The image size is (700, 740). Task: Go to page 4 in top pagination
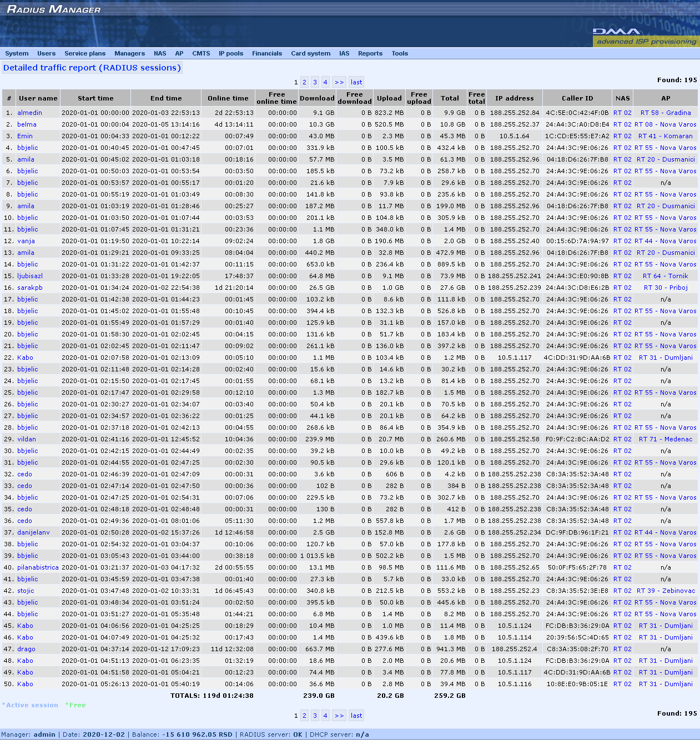325,82
